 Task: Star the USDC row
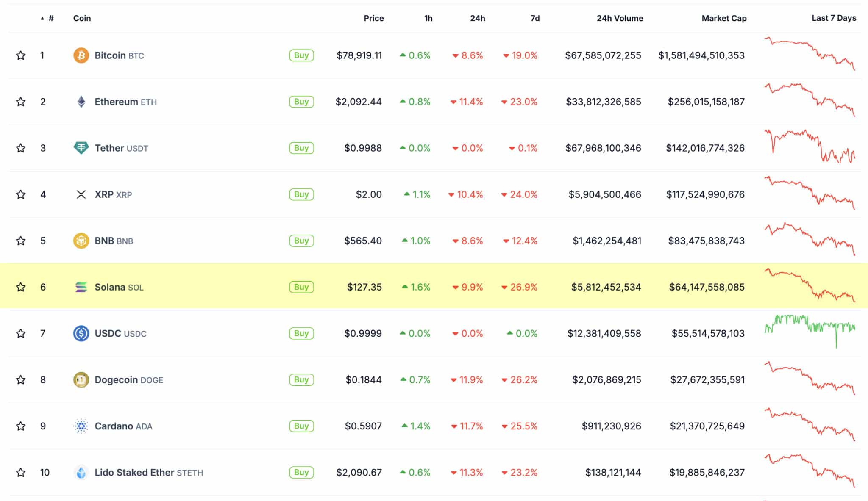[21, 333]
